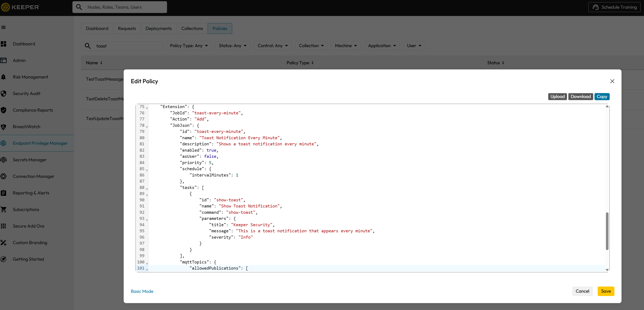Click the code editor vertical scrollbar thumb
644x310 pixels.
pyautogui.click(x=607, y=231)
